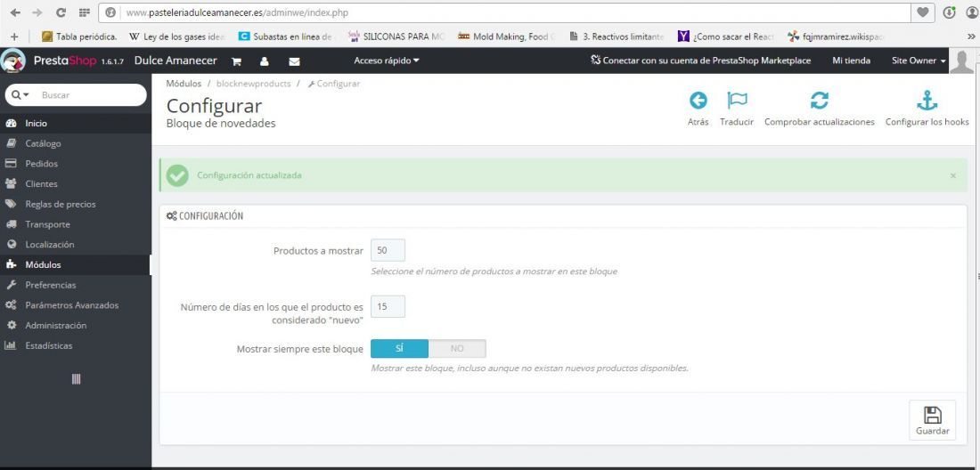This screenshot has width=980, height=470.
Task: Open Localización menu in sidebar
Action: (x=76, y=245)
